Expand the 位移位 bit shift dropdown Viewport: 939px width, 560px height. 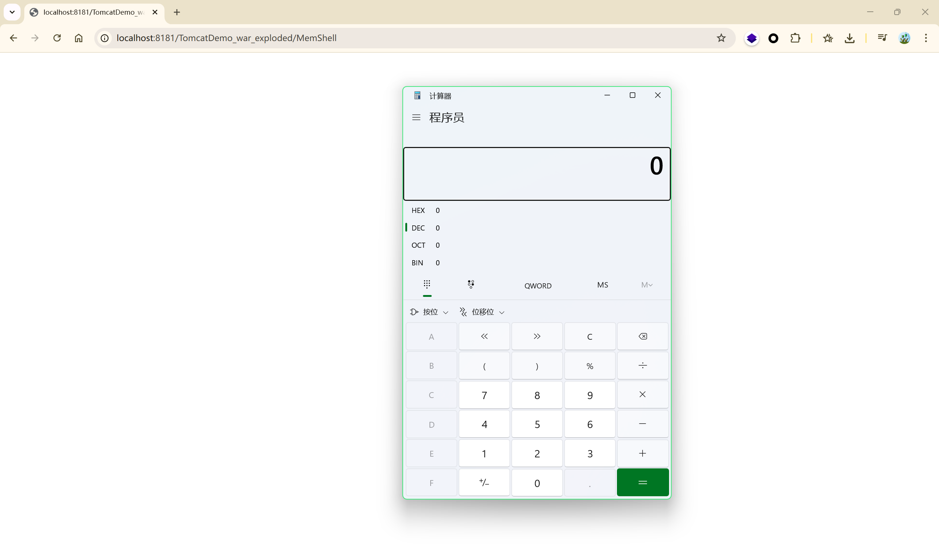click(482, 312)
